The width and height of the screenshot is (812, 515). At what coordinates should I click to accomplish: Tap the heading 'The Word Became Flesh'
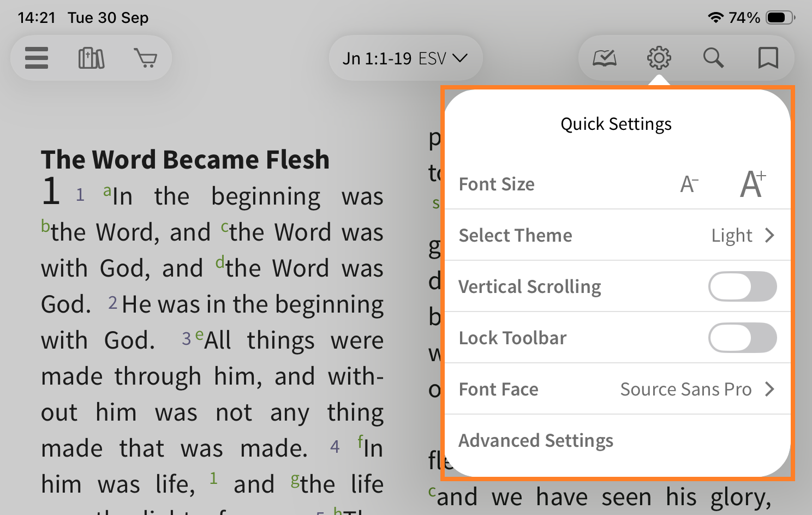(185, 159)
